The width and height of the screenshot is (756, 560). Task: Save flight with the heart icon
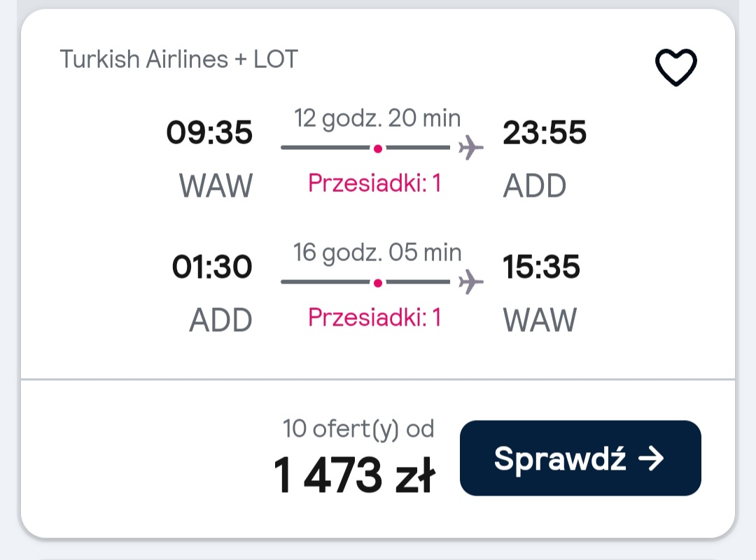click(x=675, y=67)
